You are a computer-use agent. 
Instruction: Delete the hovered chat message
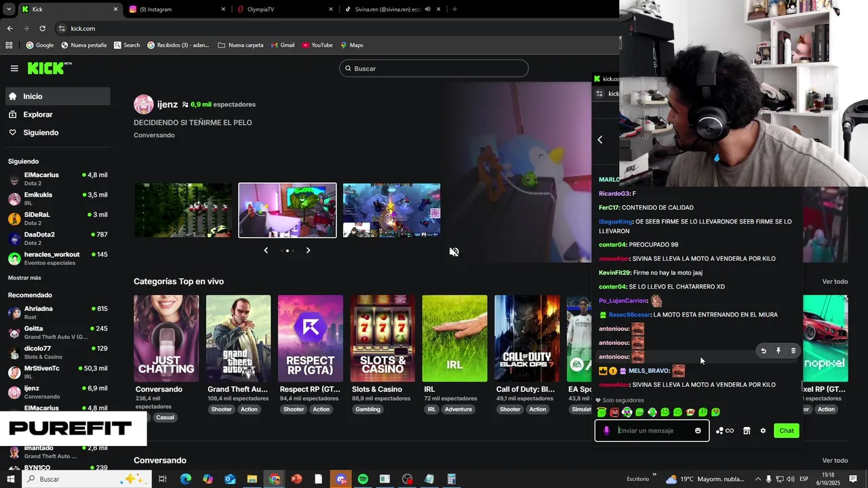pos(793,350)
